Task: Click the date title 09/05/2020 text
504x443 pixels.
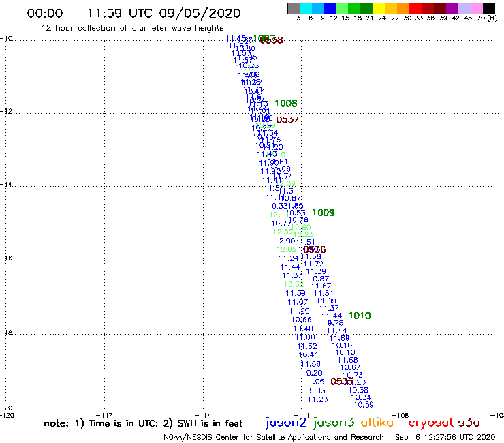Action: coord(200,13)
